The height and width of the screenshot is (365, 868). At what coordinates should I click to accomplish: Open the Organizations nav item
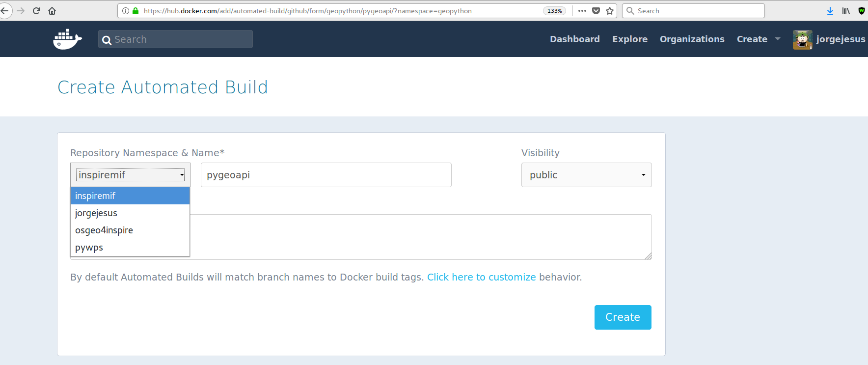pyautogui.click(x=692, y=39)
